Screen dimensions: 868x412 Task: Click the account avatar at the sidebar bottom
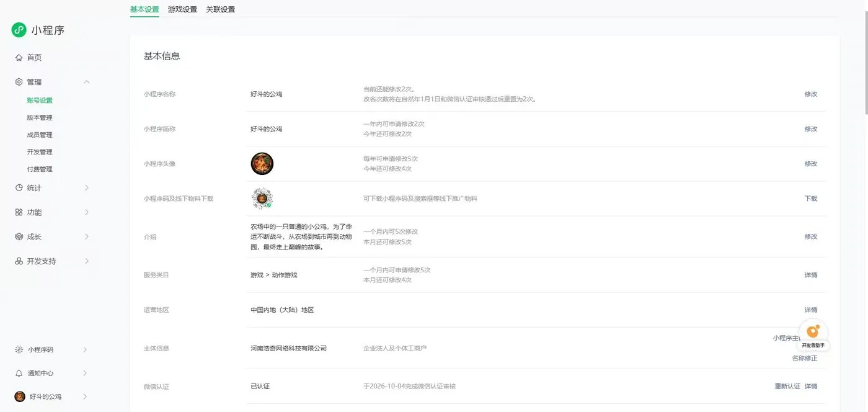pos(20,396)
